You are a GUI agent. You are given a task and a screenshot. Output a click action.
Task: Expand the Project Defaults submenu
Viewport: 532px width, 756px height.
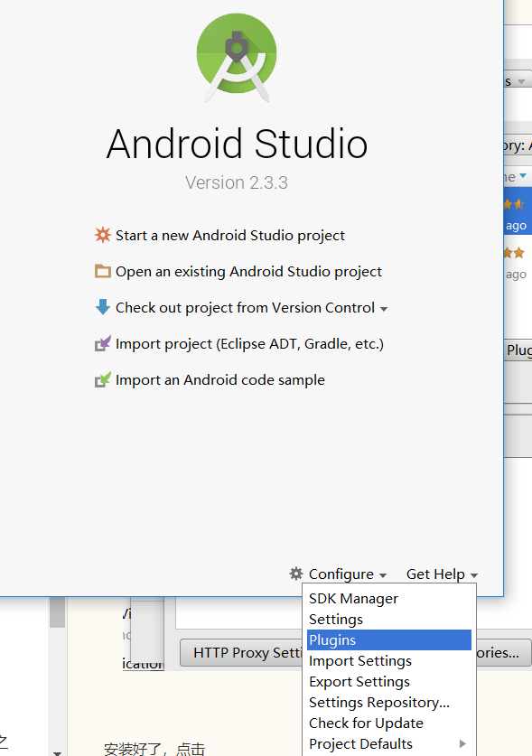coord(389,743)
